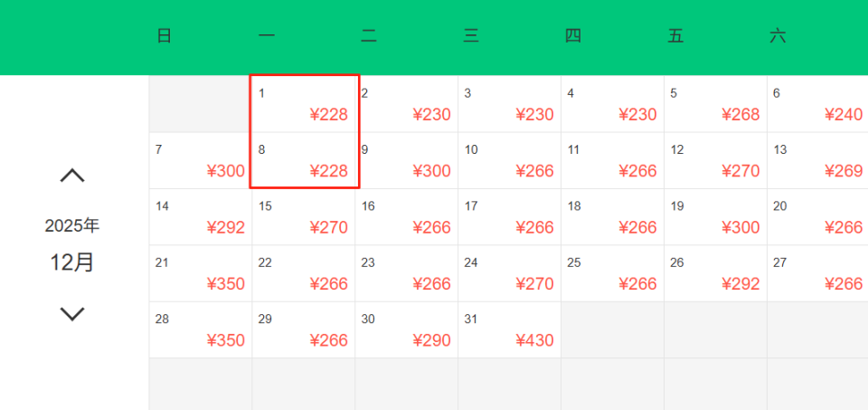The width and height of the screenshot is (868, 410).
Task: Choose December 10 priced ¥266
Action: [509, 160]
